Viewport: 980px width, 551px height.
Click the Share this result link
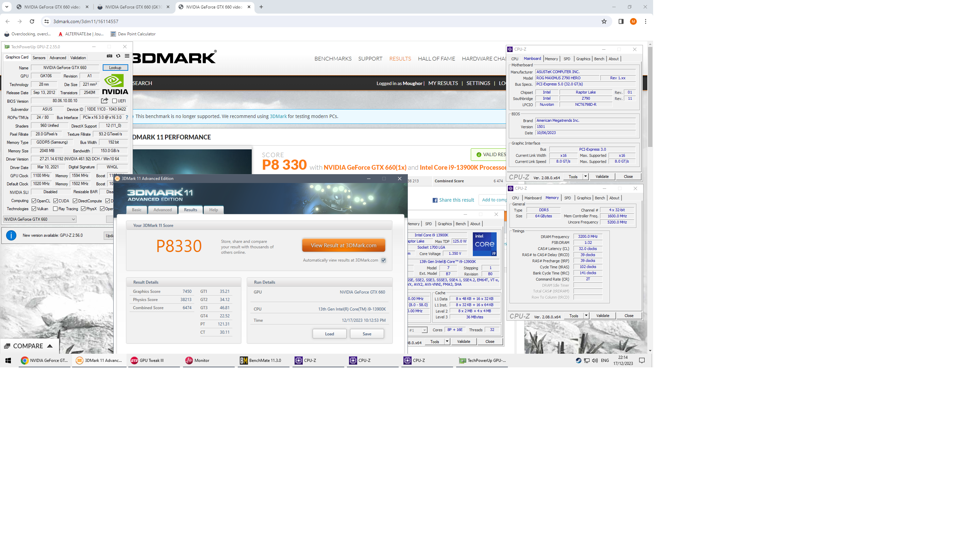[456, 200]
